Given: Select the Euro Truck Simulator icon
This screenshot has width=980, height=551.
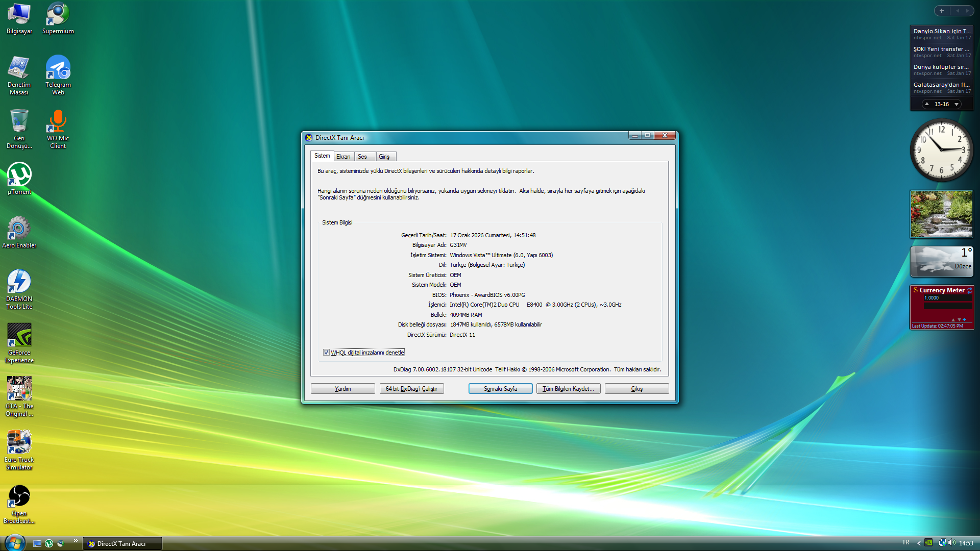Looking at the screenshot, I should [x=19, y=450].
